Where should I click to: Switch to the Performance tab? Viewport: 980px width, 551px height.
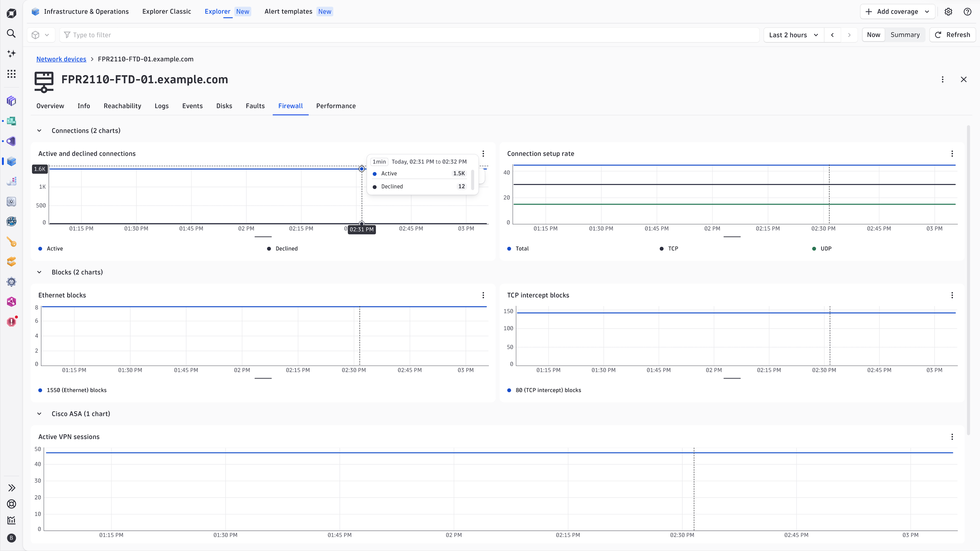pyautogui.click(x=336, y=106)
